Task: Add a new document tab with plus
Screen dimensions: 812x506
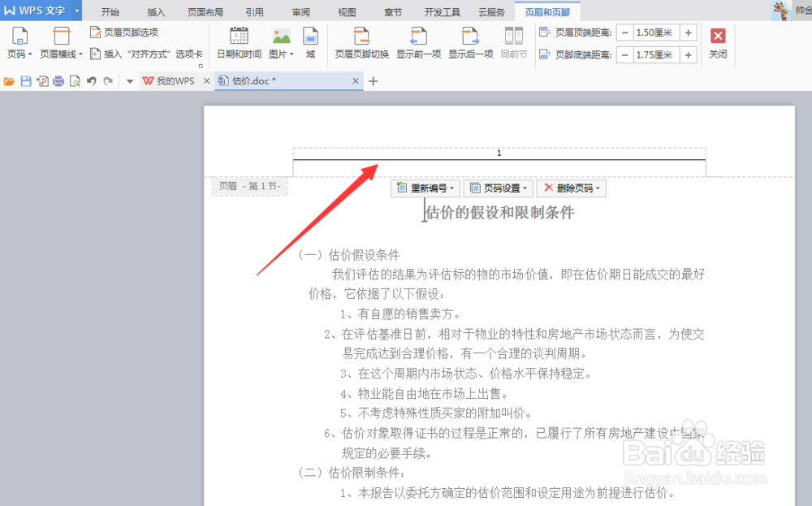Action: pos(373,81)
